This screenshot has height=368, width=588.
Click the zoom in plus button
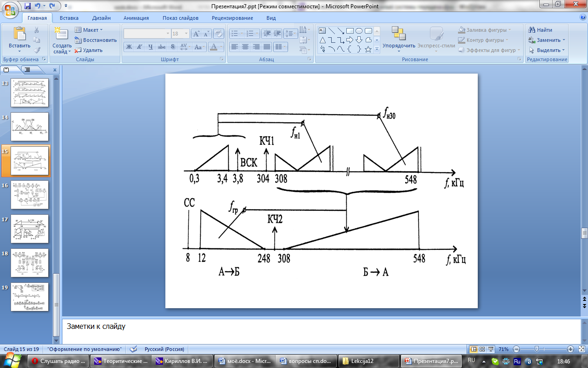tap(571, 349)
